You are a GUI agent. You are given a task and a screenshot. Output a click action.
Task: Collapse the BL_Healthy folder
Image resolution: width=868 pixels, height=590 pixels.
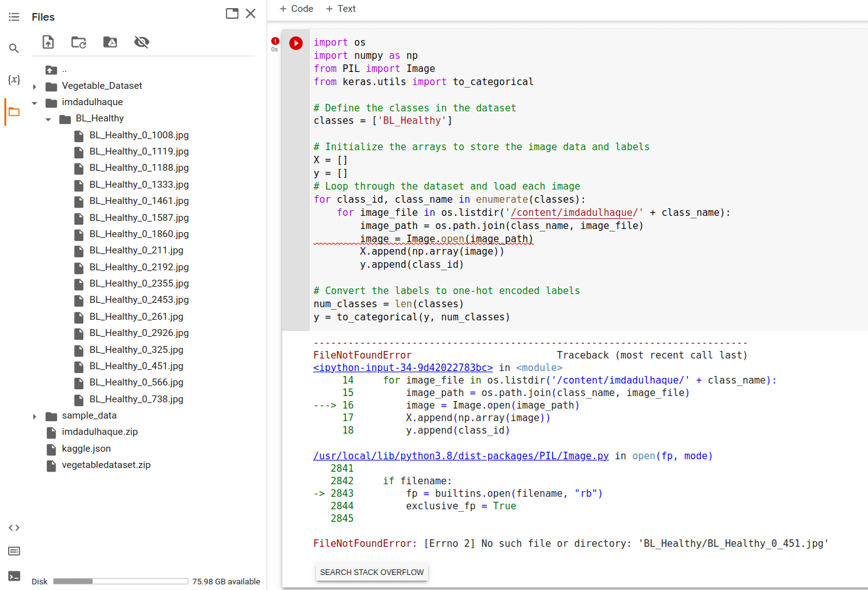pos(48,118)
